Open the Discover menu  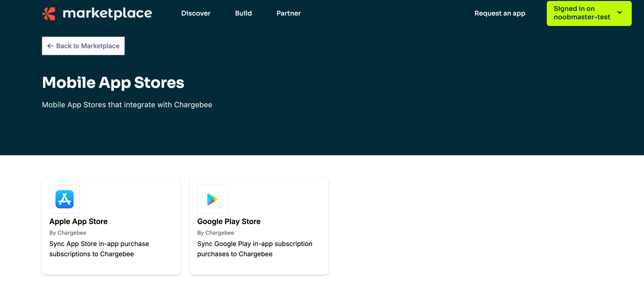coord(196,13)
